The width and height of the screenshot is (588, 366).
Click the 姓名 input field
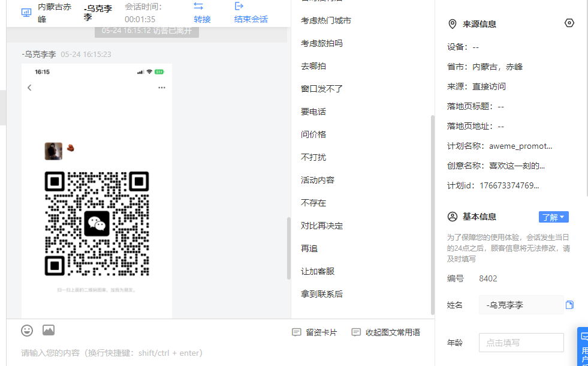521,305
